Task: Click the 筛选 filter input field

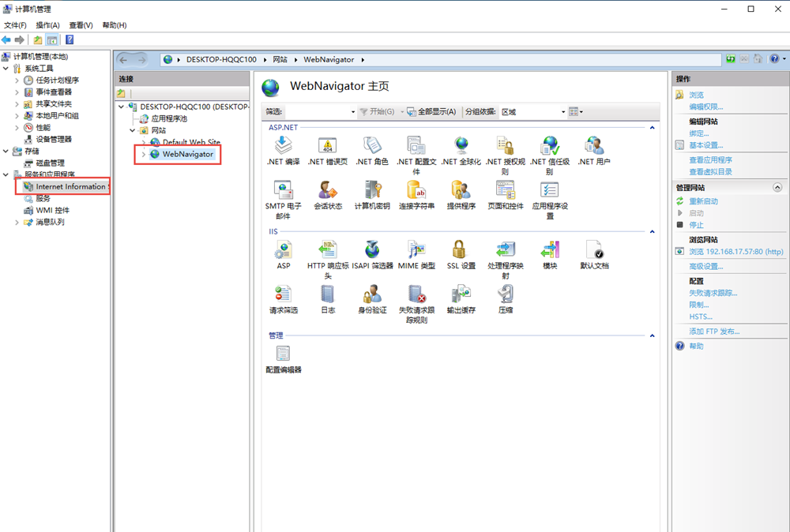Action: pos(319,112)
